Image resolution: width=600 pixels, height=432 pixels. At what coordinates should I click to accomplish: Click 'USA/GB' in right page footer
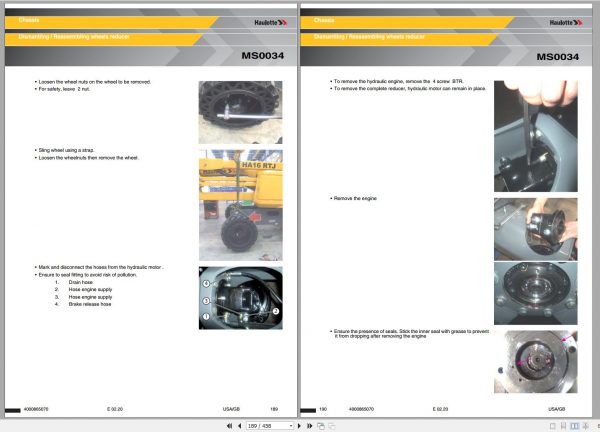pyautogui.click(x=556, y=409)
